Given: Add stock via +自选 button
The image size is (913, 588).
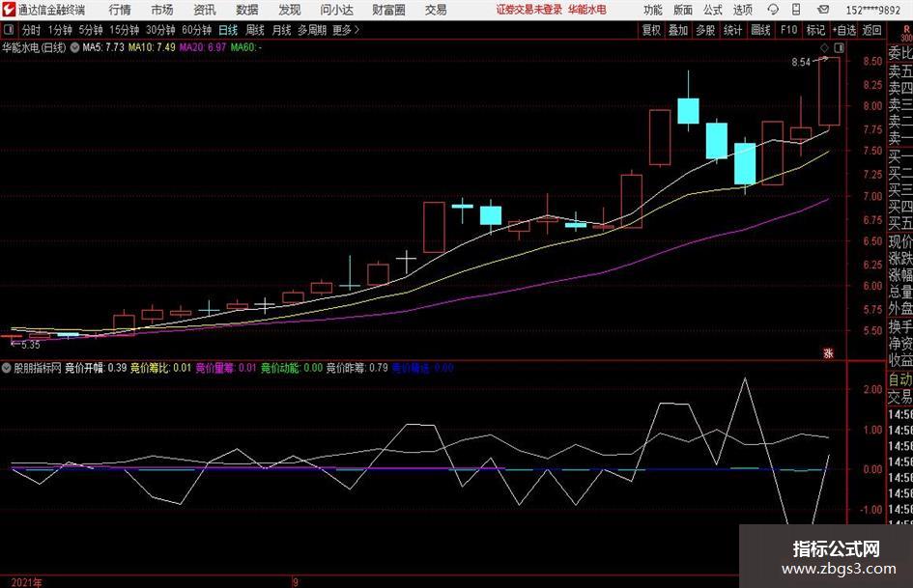Looking at the screenshot, I should pos(843,30).
